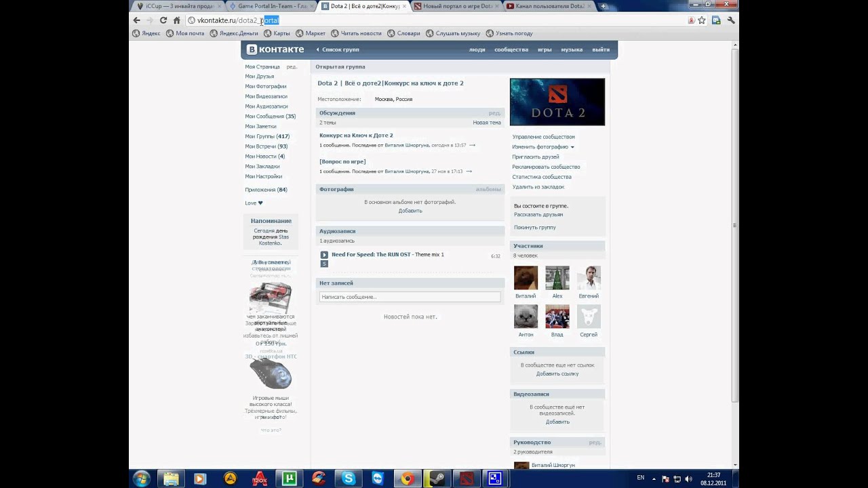The image size is (868, 488).
Task: Open the Dota 2 taskbar icon
Action: pyautogui.click(x=467, y=479)
